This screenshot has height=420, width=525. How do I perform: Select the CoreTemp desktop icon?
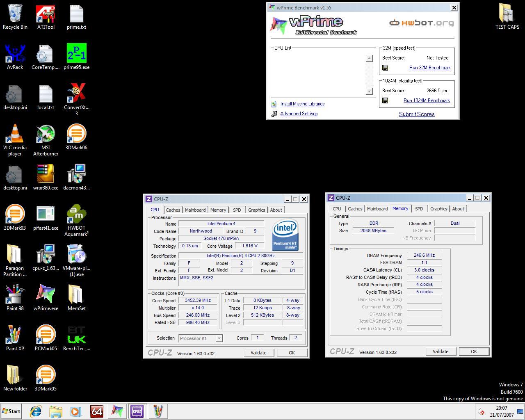click(46, 57)
